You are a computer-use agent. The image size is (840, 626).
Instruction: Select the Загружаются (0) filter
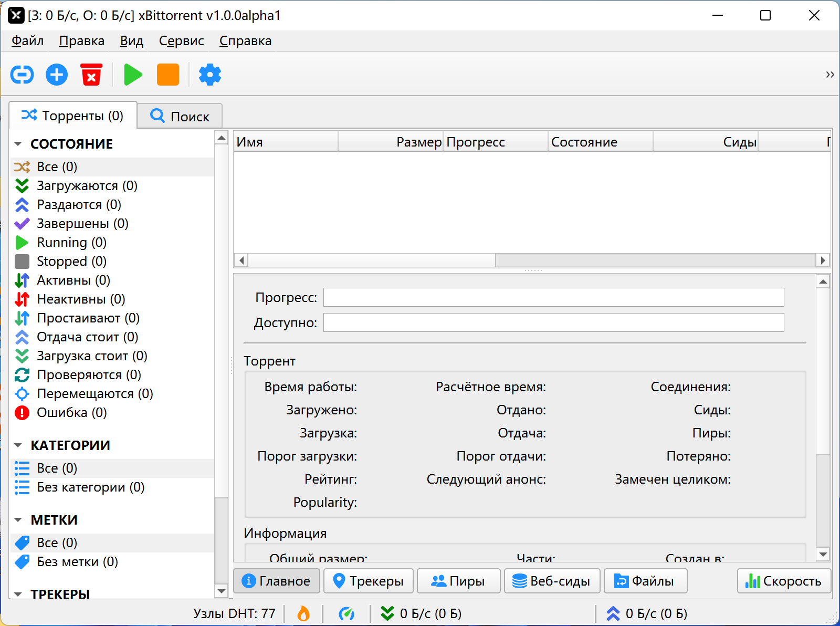tap(112, 186)
